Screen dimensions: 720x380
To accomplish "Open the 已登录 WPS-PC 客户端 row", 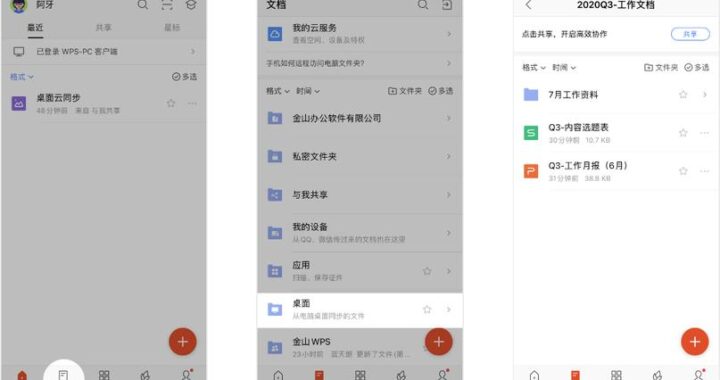I will 104,51.
